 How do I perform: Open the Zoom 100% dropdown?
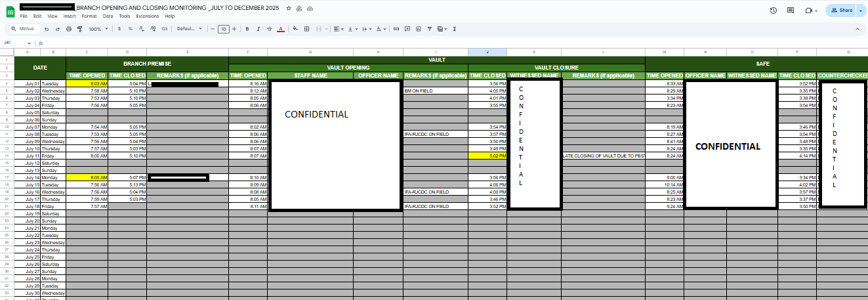[x=98, y=29]
